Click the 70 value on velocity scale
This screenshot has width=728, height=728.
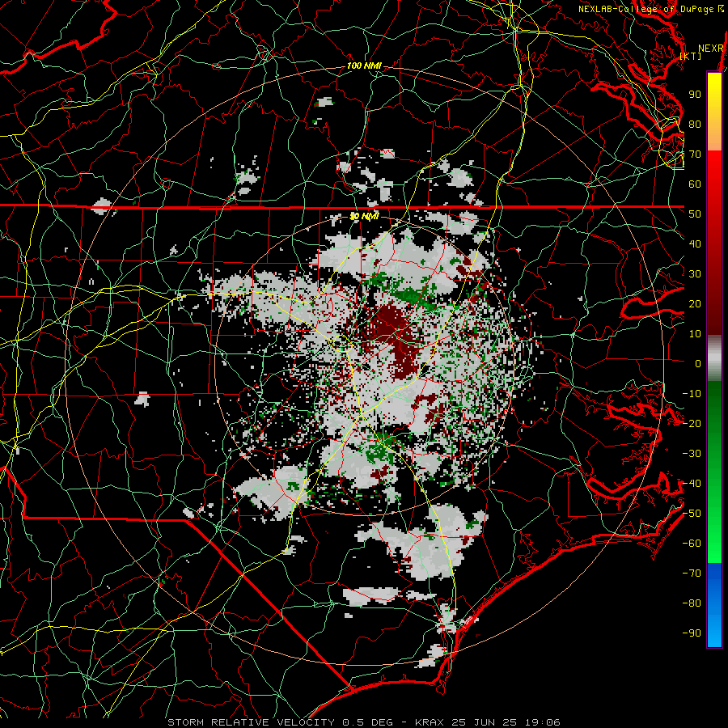tap(695, 154)
